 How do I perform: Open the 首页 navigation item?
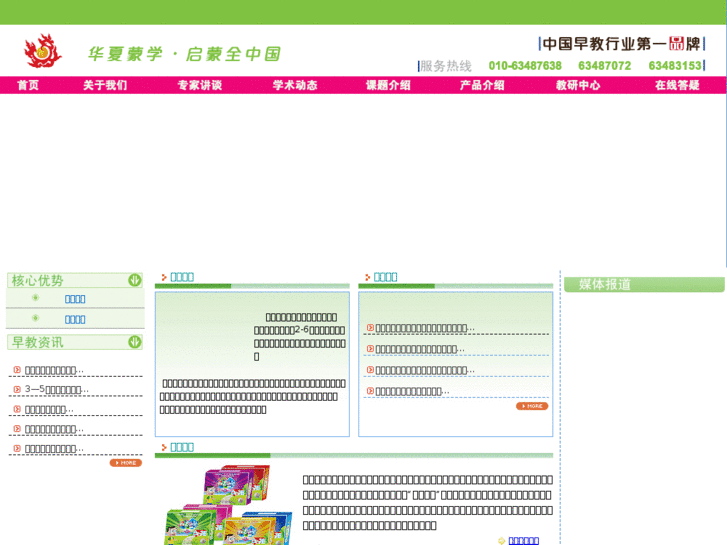pyautogui.click(x=28, y=85)
